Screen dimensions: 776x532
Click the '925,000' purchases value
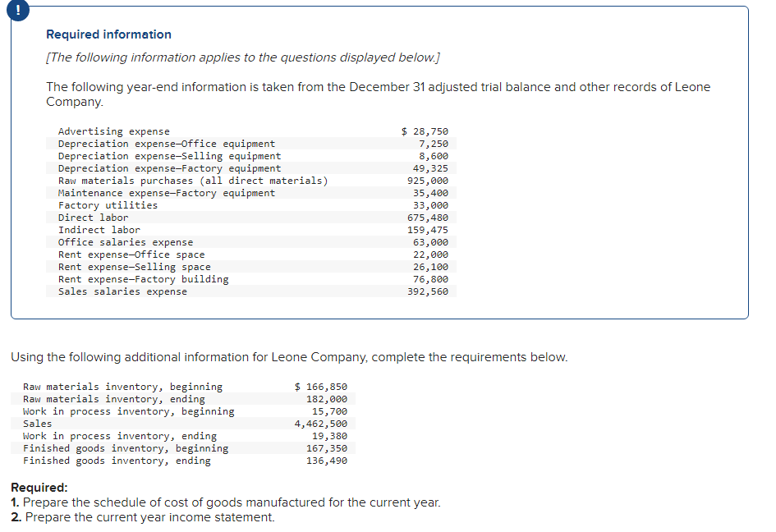(x=428, y=181)
